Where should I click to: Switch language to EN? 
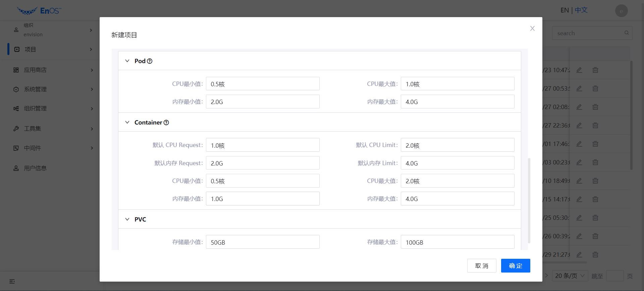[564, 10]
